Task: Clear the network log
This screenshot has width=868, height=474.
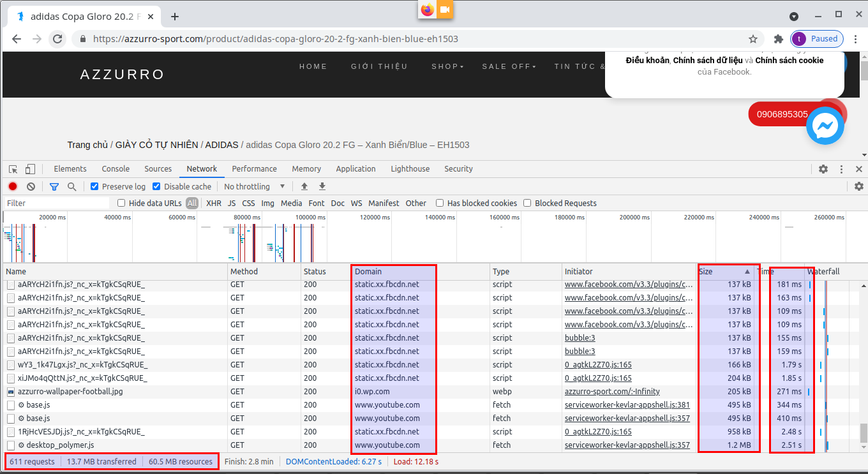Action: (31, 186)
